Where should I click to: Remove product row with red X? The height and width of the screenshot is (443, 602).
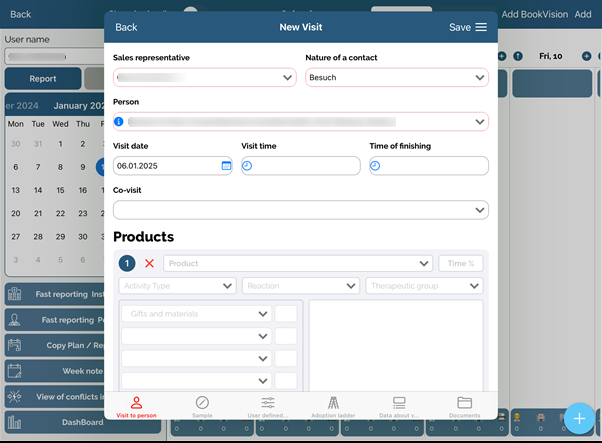[150, 264]
